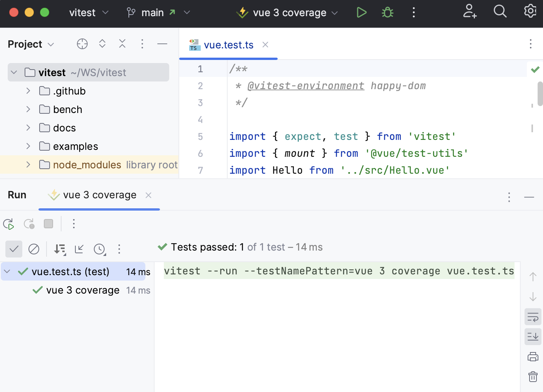Select vue.test.ts (test) result row
The height and width of the screenshot is (392, 543).
[x=73, y=272]
